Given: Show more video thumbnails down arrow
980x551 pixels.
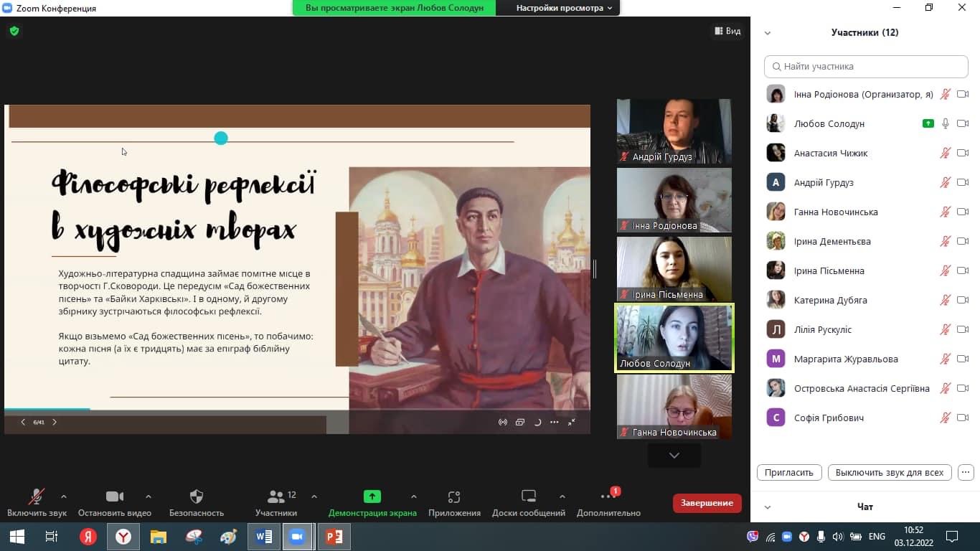Looking at the screenshot, I should pyautogui.click(x=674, y=456).
